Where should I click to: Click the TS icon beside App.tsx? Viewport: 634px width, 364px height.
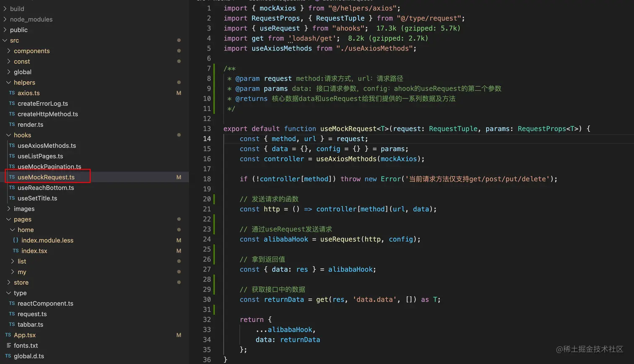coord(8,335)
